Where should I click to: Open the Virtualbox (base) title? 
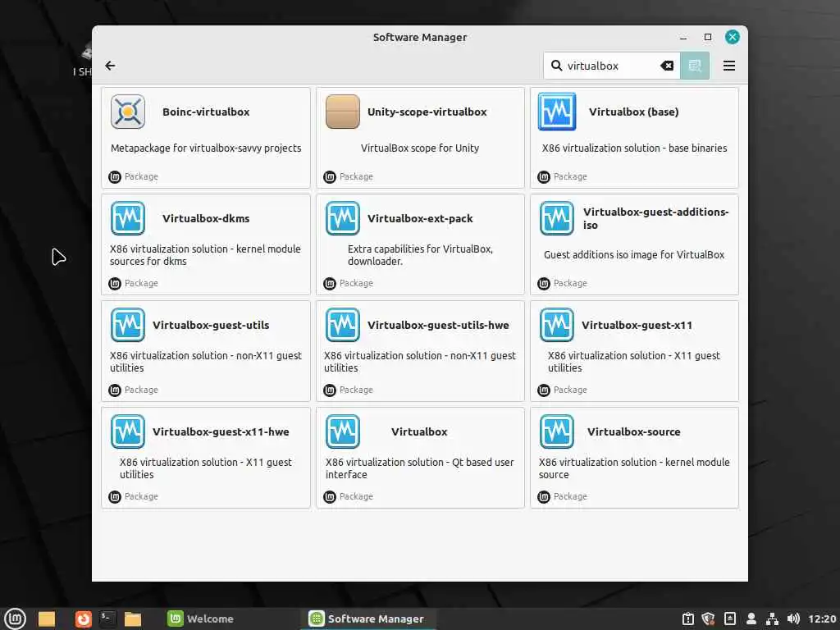(634, 112)
